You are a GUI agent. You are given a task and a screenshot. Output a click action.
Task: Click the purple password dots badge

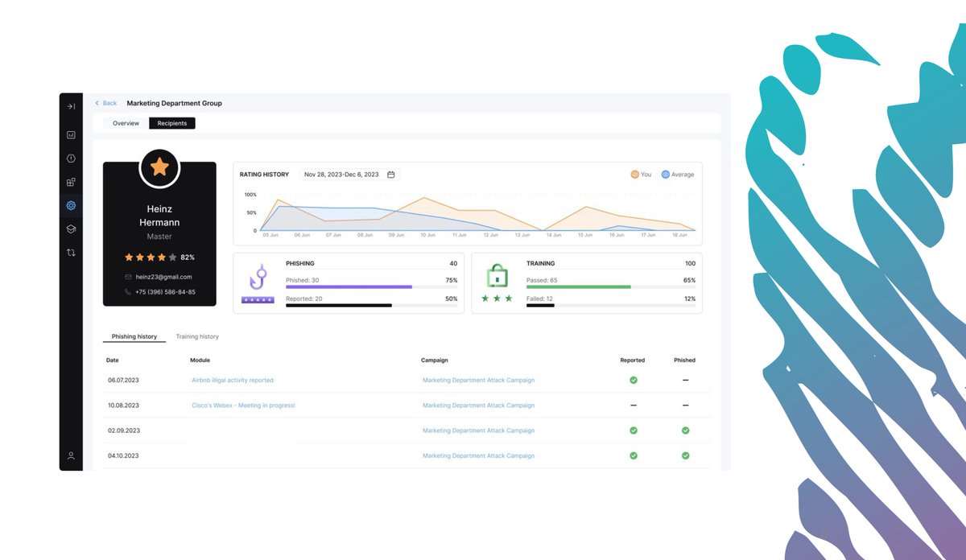[258, 300]
